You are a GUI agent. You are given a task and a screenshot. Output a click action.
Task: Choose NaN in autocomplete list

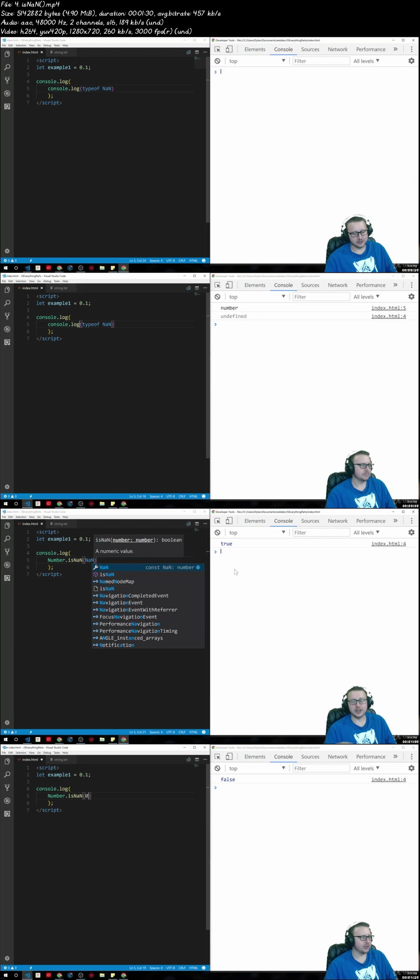click(x=148, y=567)
